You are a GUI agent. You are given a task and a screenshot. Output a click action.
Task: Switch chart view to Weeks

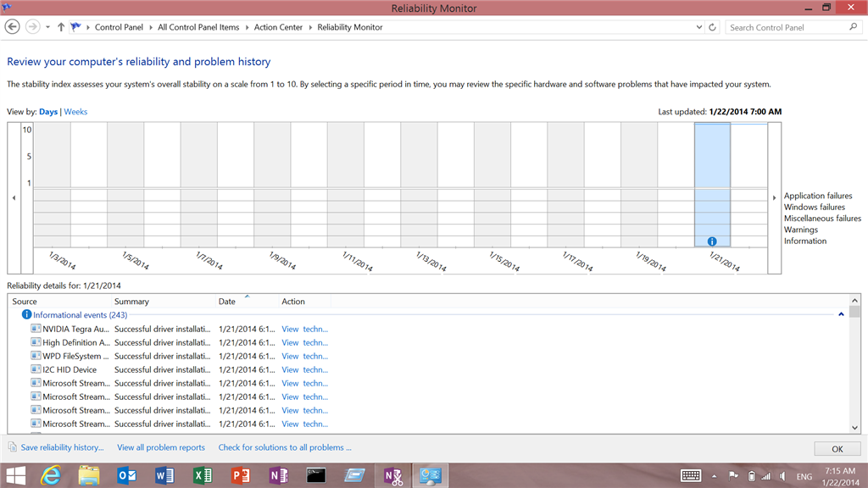[75, 112]
